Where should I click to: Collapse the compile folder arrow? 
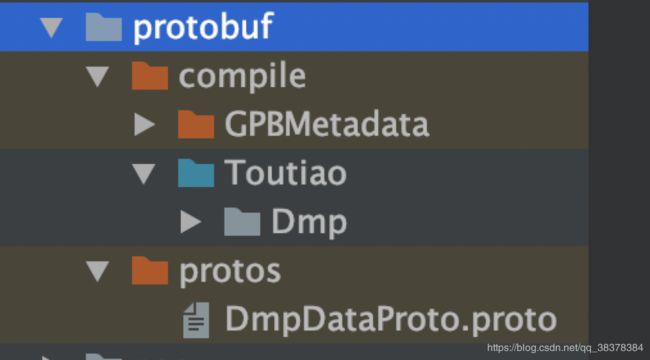click(97, 77)
